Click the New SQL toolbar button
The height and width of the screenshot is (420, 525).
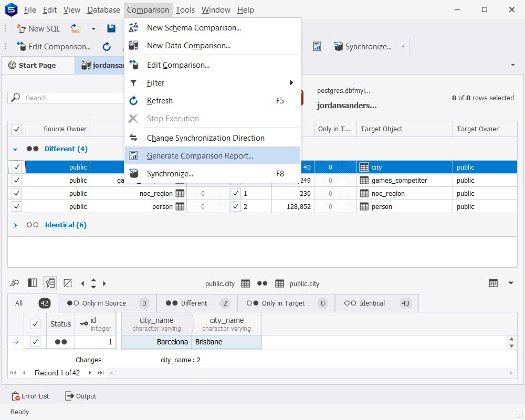(38, 29)
